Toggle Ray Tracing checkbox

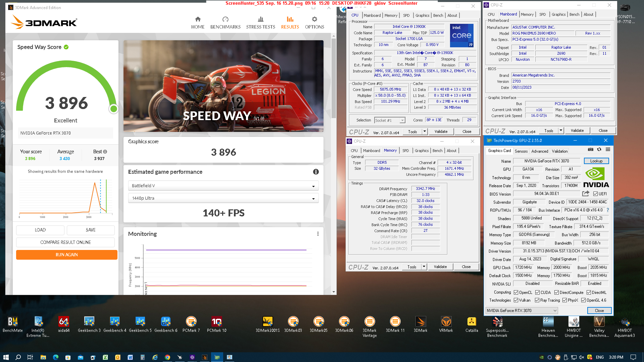pos(537,300)
